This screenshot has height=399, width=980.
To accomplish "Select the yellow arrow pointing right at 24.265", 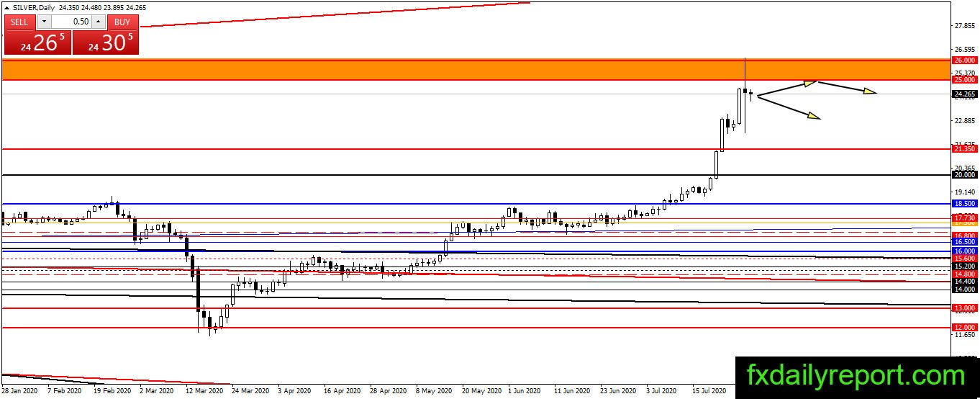I will [x=848, y=88].
